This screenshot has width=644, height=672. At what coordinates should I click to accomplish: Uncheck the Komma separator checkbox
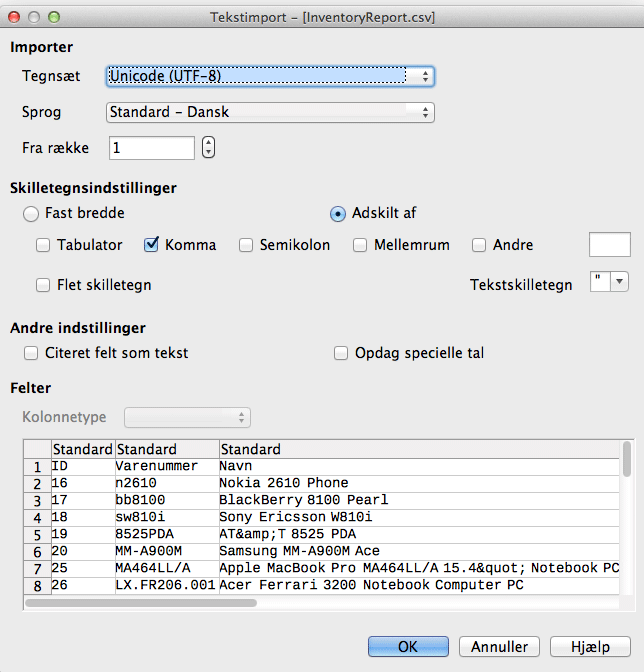point(152,245)
